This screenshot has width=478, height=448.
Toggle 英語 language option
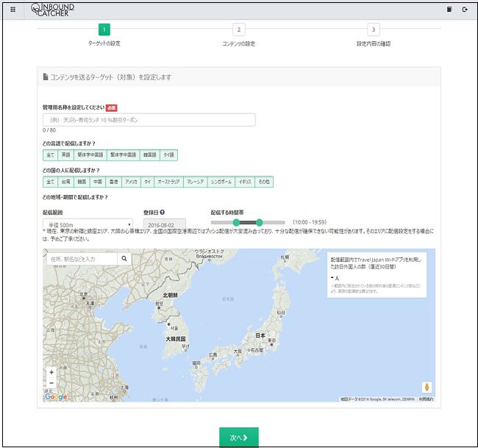tap(66, 155)
